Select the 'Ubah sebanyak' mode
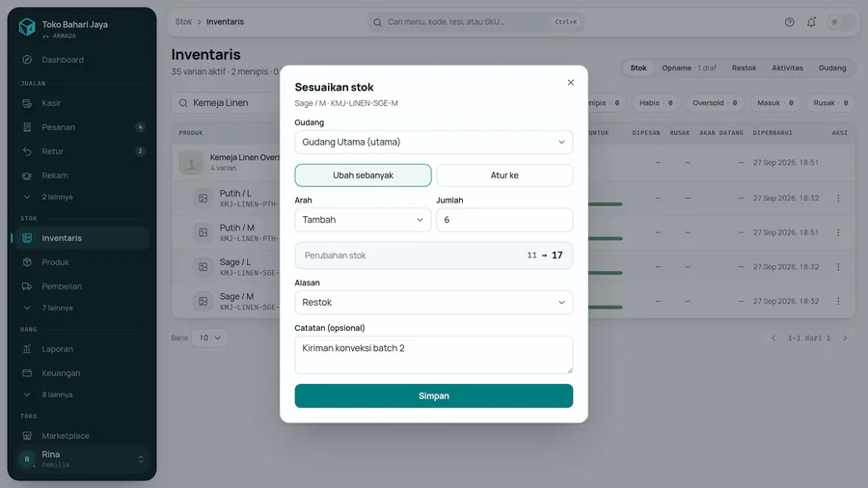 click(x=364, y=176)
